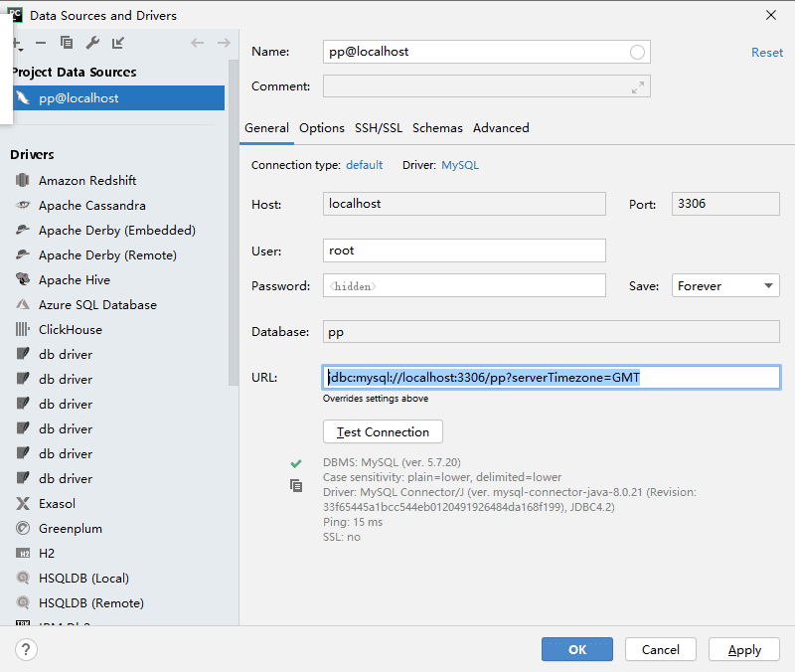Open the Save password dropdown
Image resolution: width=795 pixels, height=672 pixels.
(x=725, y=285)
